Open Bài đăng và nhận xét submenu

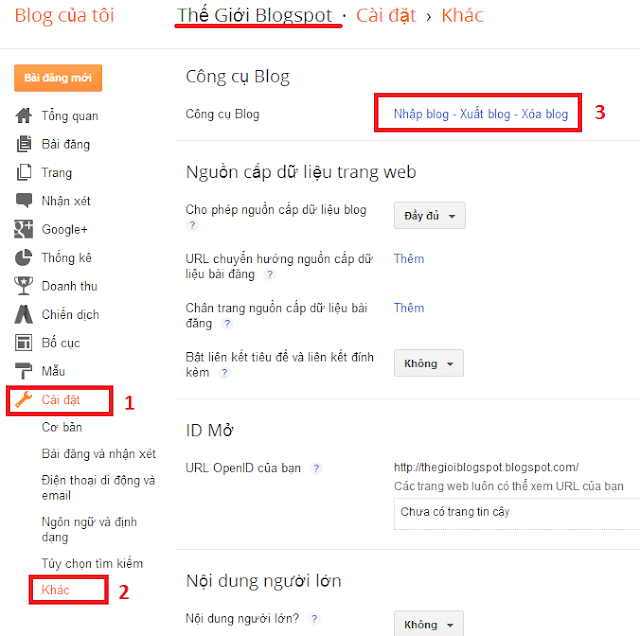(98, 454)
